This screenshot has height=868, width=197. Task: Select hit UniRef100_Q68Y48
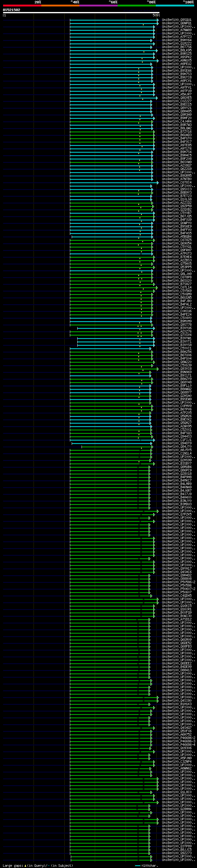[x=177, y=382]
